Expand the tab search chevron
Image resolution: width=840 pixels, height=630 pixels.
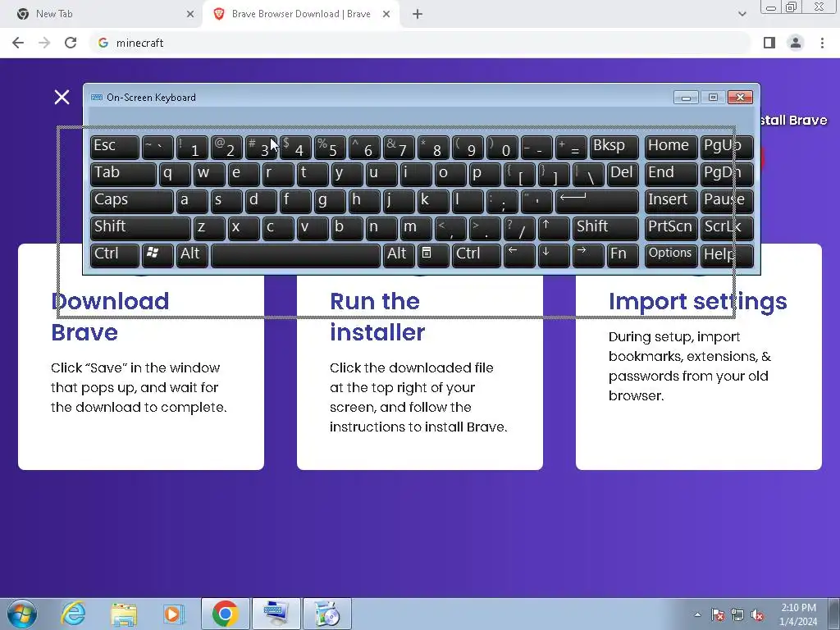click(742, 15)
